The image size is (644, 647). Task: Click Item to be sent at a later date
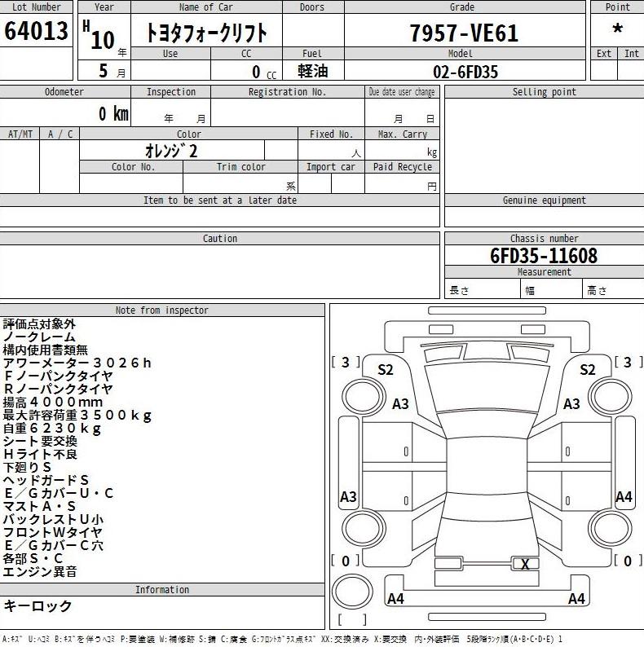pos(219,200)
